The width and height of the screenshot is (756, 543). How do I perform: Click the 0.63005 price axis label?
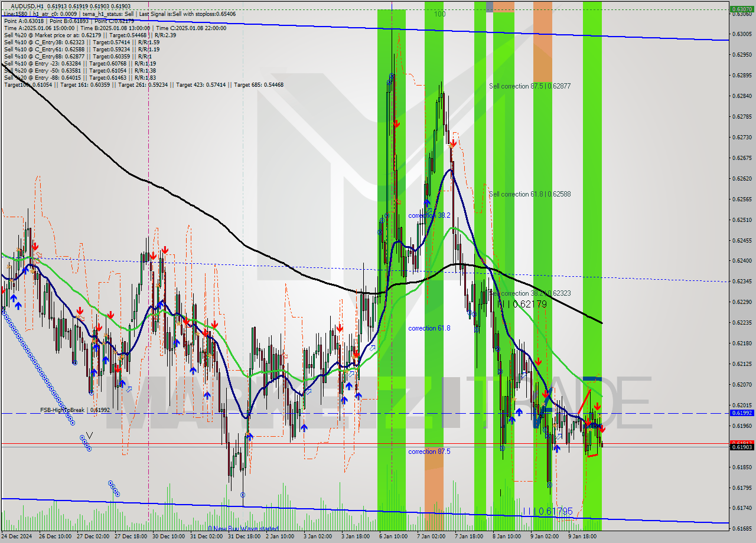[x=742, y=34]
